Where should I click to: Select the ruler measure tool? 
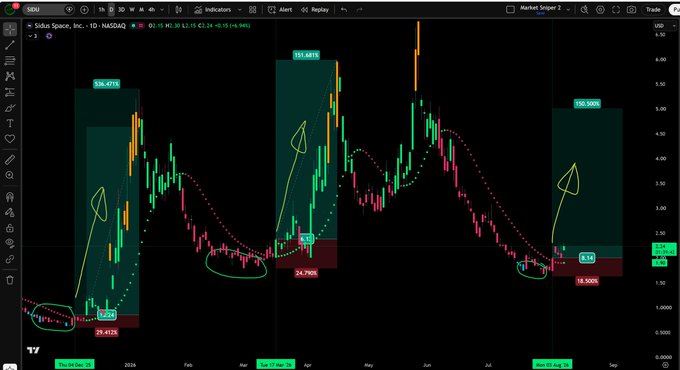point(10,160)
